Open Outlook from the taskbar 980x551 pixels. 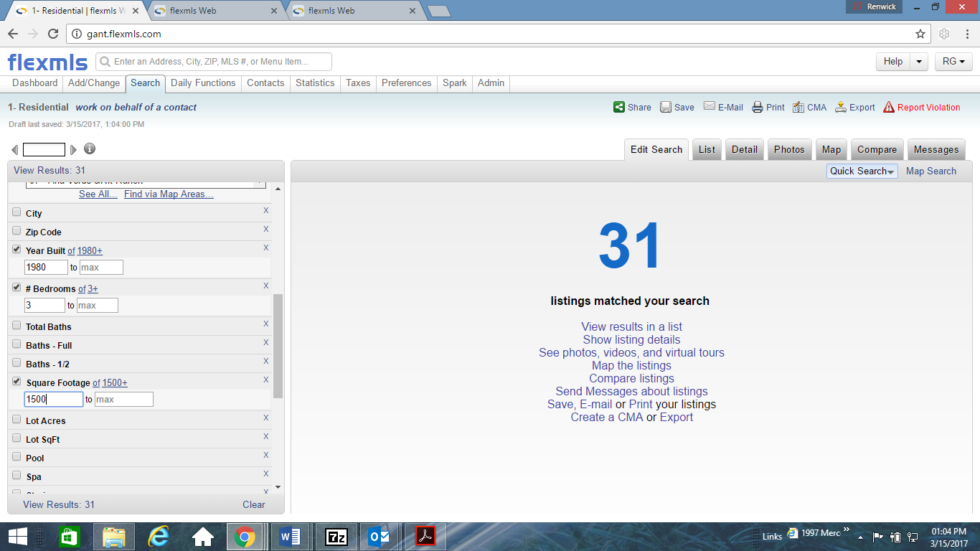click(378, 537)
